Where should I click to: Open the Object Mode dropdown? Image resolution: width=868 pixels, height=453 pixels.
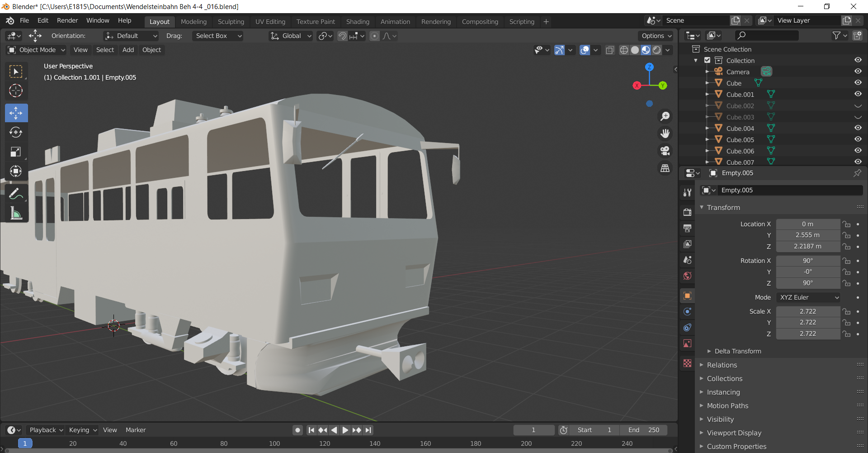pyautogui.click(x=37, y=50)
